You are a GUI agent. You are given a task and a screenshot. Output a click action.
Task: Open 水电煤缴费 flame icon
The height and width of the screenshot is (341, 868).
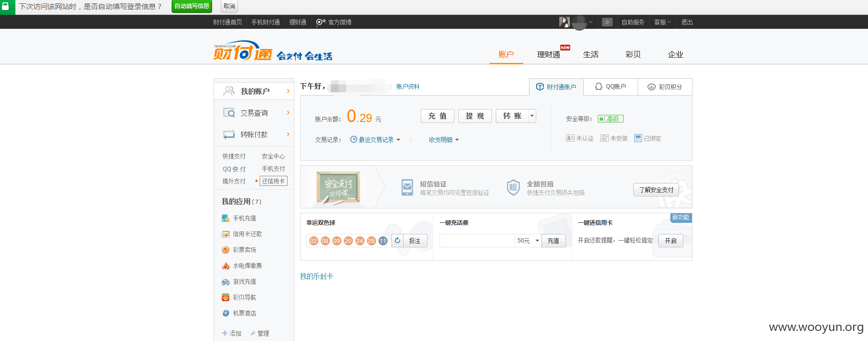pyautogui.click(x=226, y=266)
